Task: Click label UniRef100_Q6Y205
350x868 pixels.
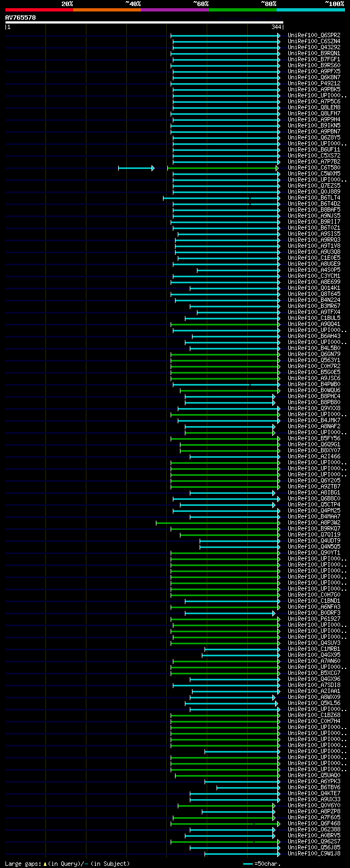Action: 314,480
